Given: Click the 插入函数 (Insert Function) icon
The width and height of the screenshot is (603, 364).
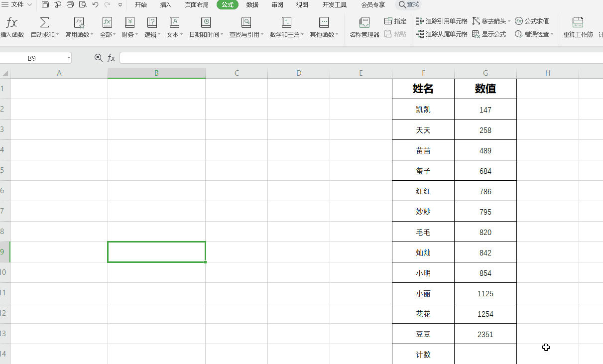Looking at the screenshot, I should point(12,27).
